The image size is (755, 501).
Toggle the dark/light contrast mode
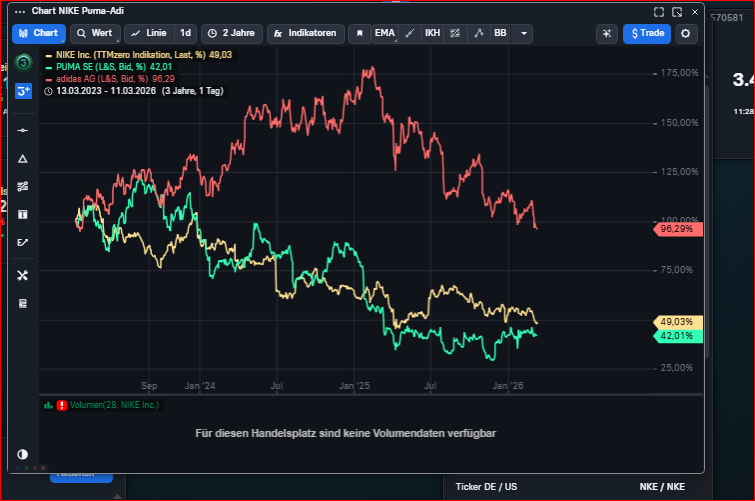click(23, 454)
